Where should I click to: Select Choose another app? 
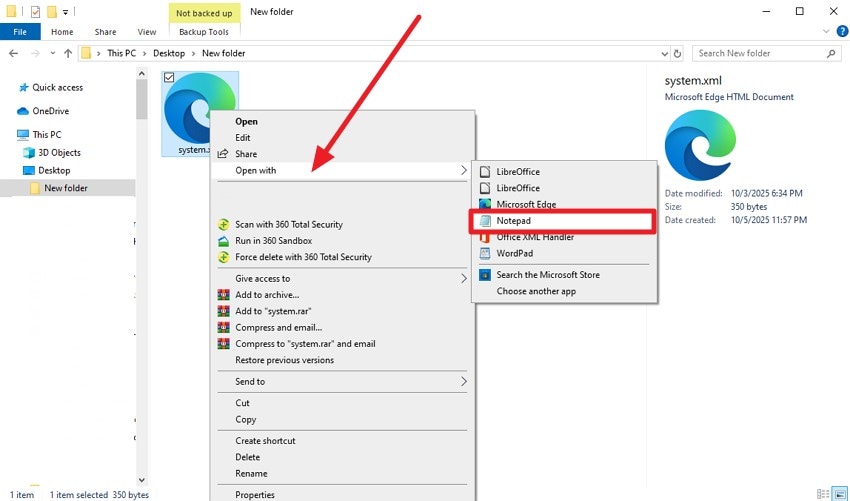pos(564,291)
